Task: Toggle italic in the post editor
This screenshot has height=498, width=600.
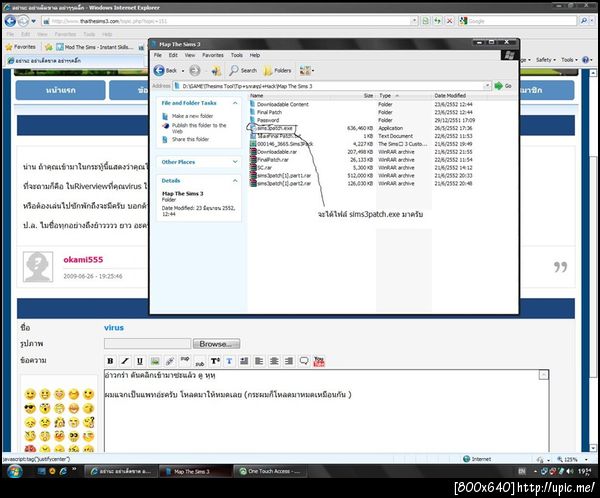Action: point(125,361)
